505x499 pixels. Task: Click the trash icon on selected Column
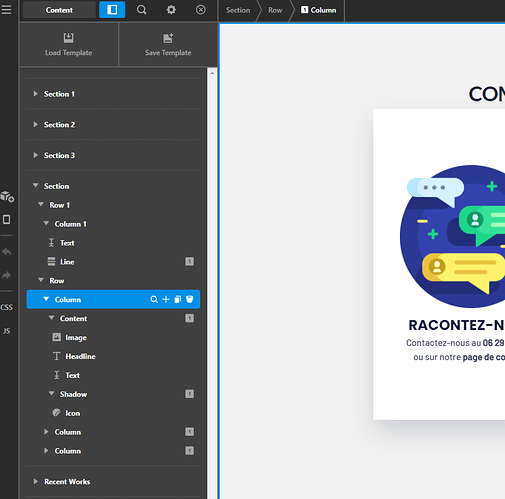pos(190,299)
